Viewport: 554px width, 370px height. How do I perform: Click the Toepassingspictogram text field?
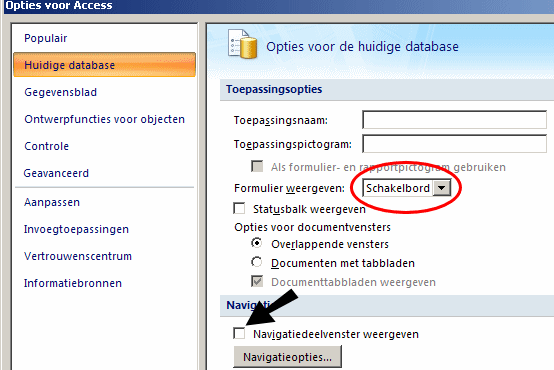(x=454, y=144)
